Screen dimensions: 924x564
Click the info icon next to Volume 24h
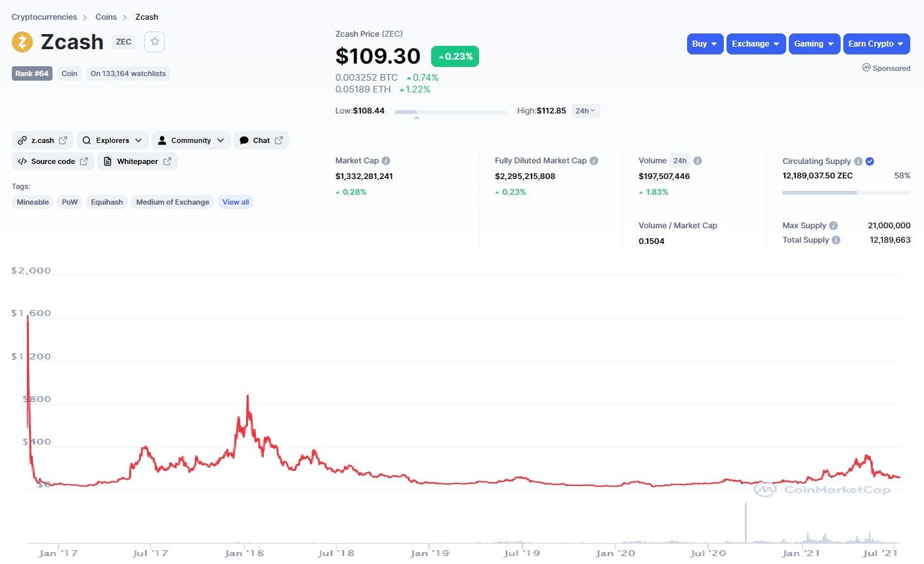pos(698,161)
